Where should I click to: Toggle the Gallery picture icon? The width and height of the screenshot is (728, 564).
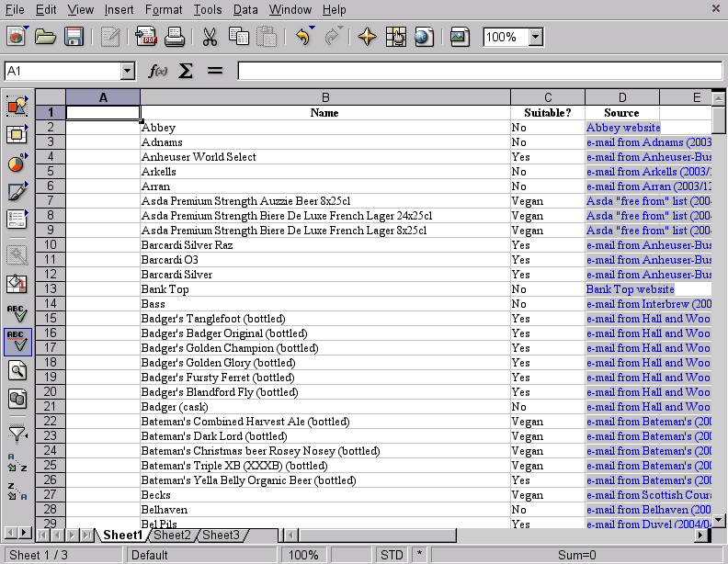pyautogui.click(x=460, y=37)
